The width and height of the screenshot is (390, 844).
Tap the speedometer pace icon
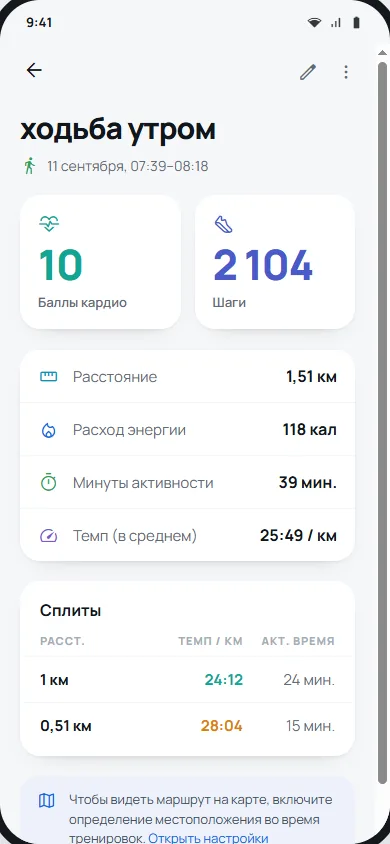tap(48, 536)
